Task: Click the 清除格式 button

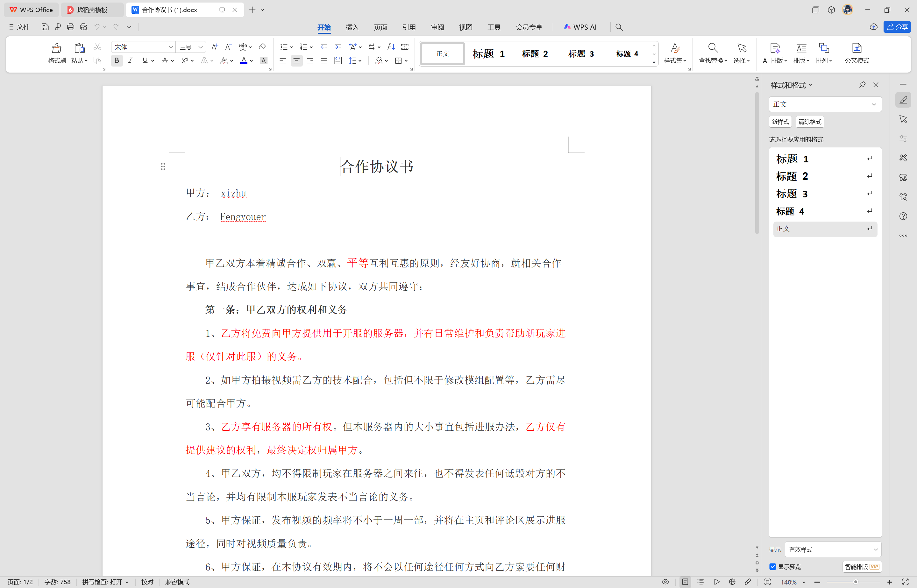Action: 810,122
